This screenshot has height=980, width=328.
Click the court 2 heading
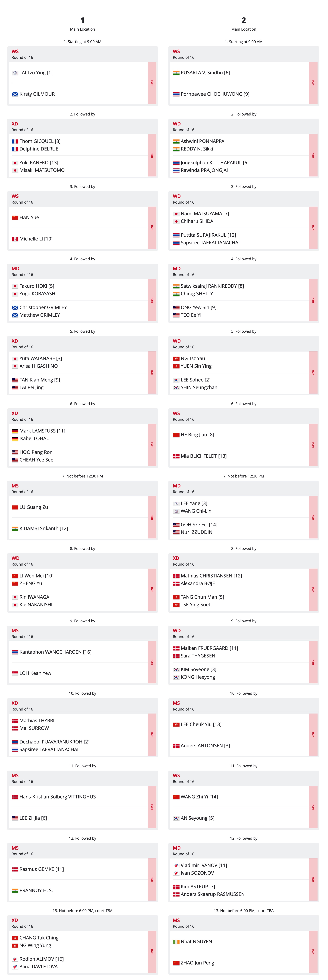pos(244,20)
